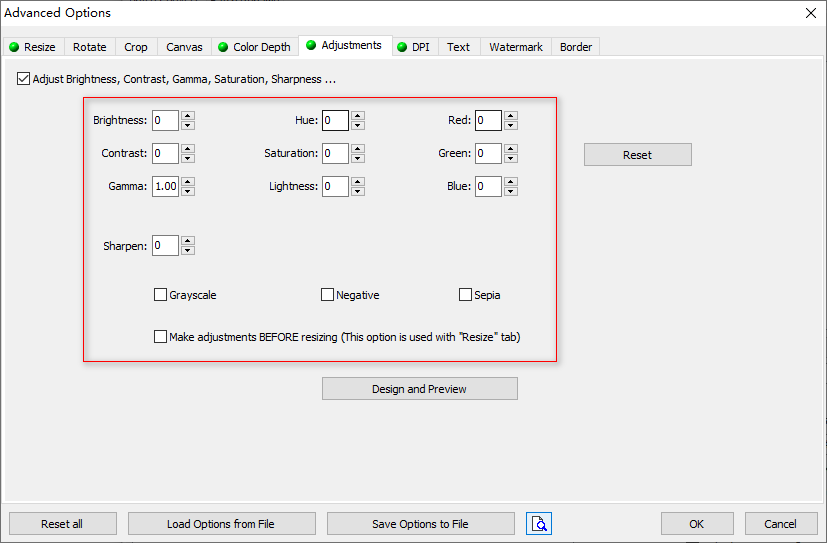Screen dimensions: 827x543
Task: Increase Sharpen with the up arrow
Action: tap(188, 241)
